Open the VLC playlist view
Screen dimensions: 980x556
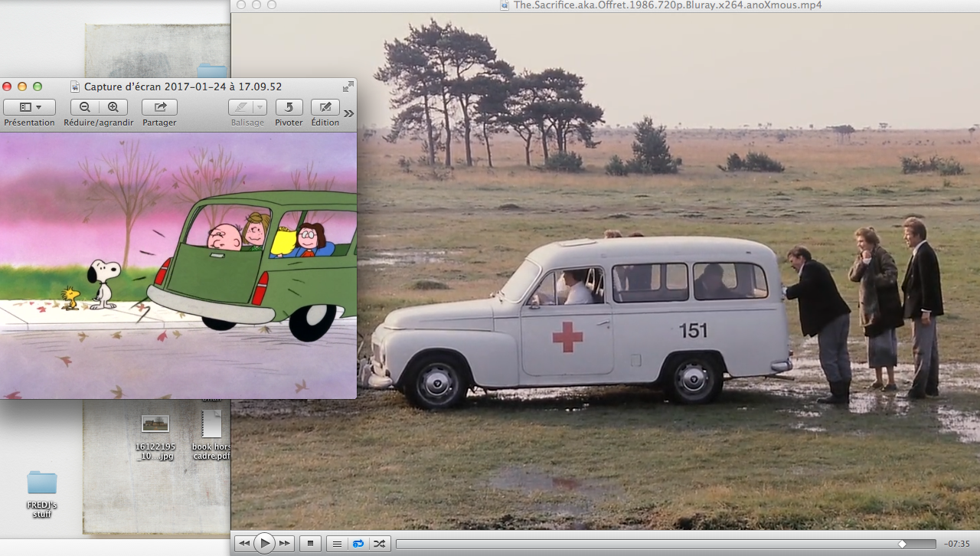point(336,544)
